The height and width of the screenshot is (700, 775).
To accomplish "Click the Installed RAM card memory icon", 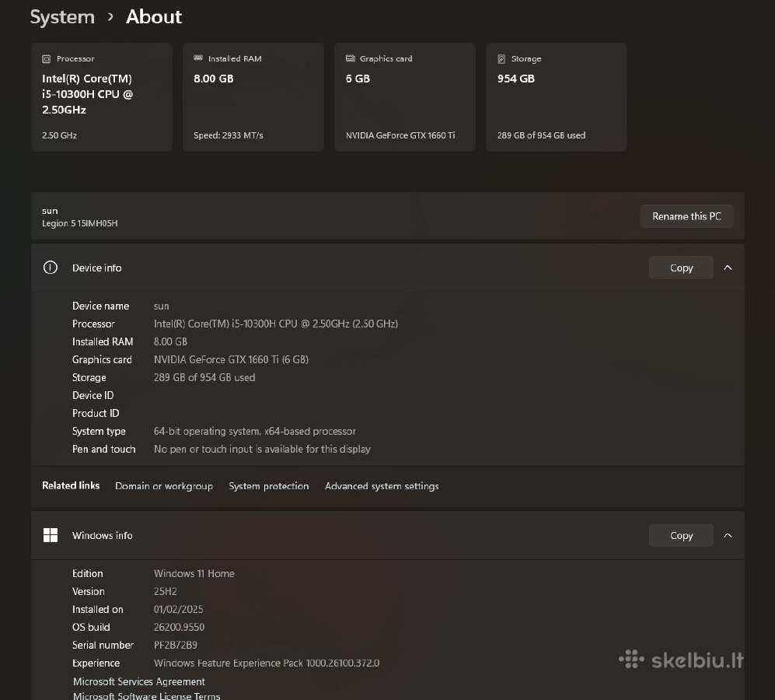I will point(198,58).
